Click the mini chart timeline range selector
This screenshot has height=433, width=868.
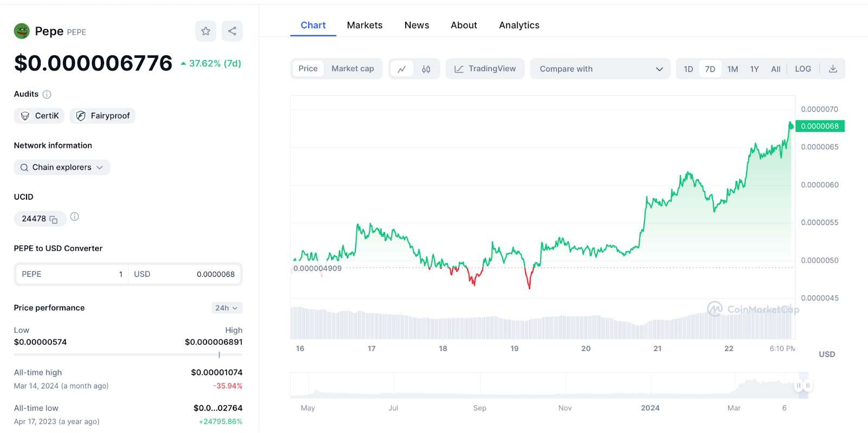coord(803,386)
